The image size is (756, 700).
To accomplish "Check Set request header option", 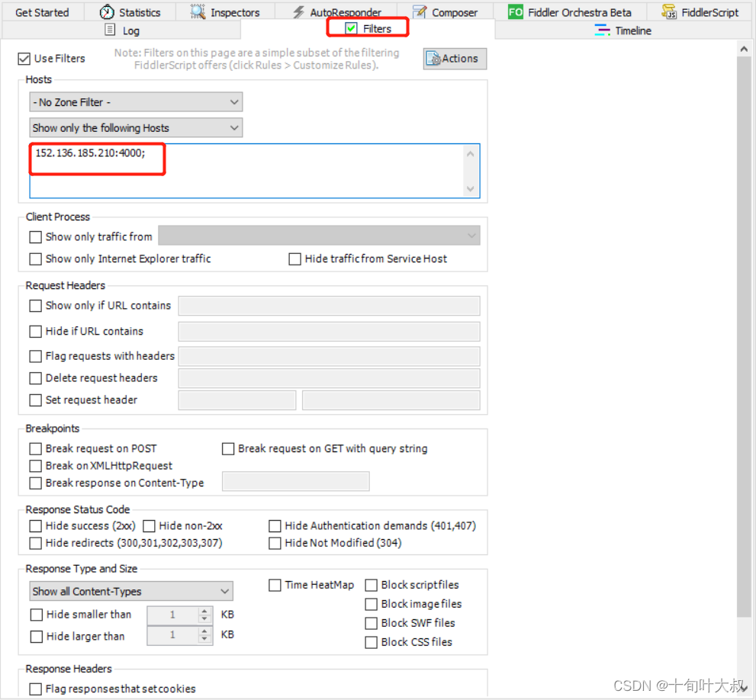I will click(x=36, y=400).
